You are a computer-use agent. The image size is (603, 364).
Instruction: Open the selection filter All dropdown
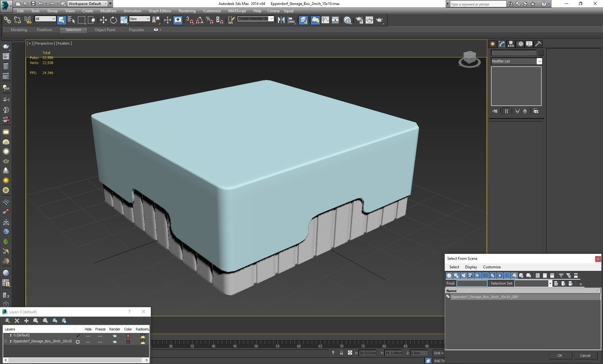click(45, 19)
